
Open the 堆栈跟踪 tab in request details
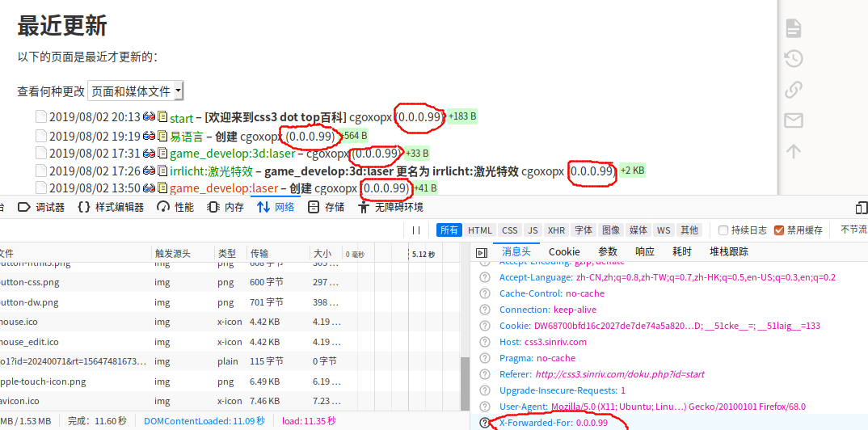click(x=729, y=252)
